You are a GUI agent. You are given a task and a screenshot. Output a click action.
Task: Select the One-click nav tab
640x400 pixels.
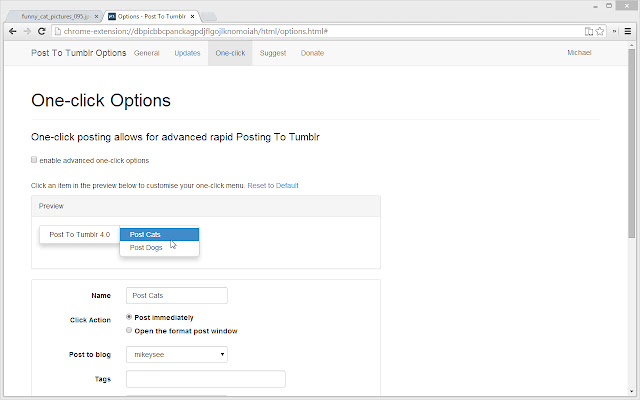(230, 53)
